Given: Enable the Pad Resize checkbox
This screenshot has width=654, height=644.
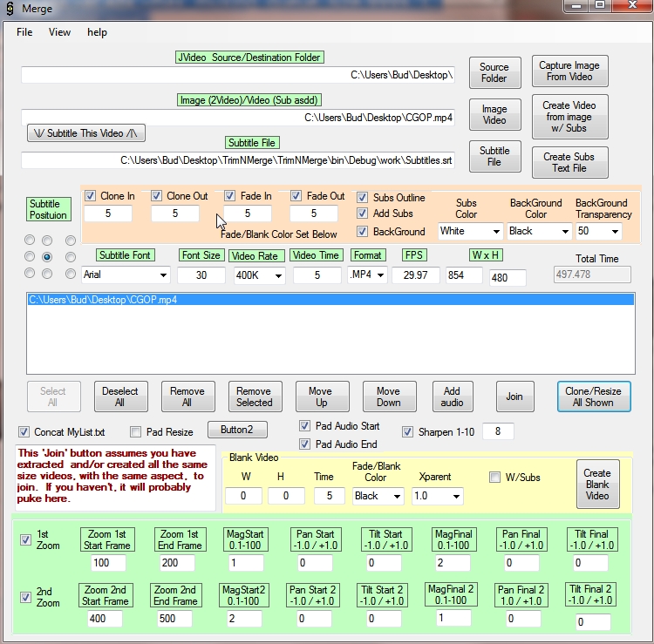Looking at the screenshot, I should (x=135, y=432).
